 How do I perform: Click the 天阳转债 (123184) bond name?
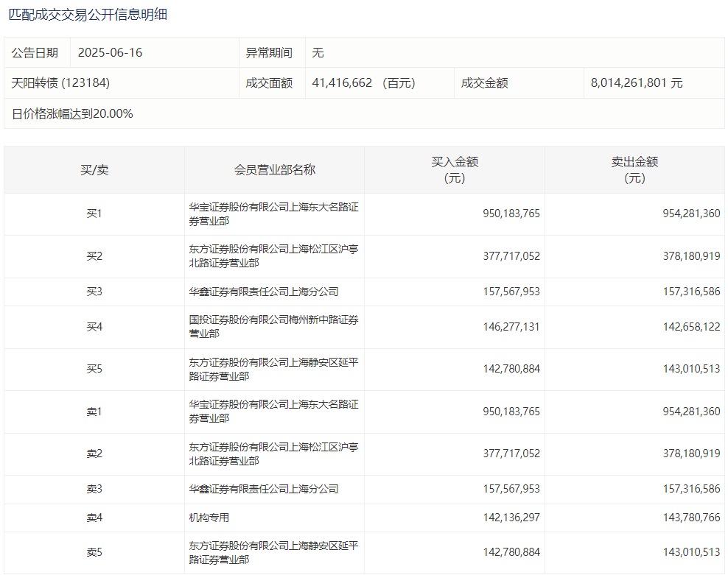pos(60,83)
